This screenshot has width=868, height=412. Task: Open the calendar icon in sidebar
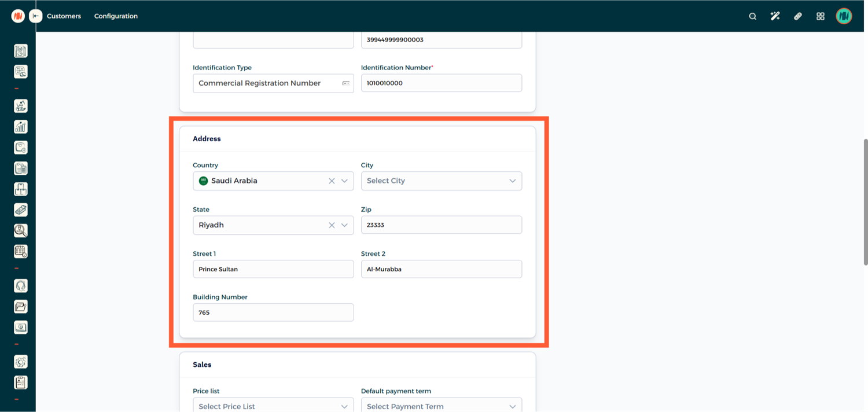21,251
